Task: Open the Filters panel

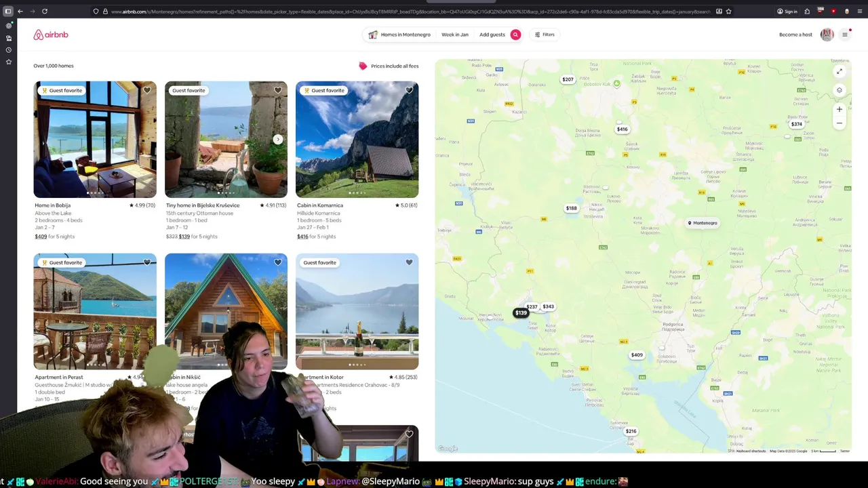Action: pyautogui.click(x=545, y=35)
